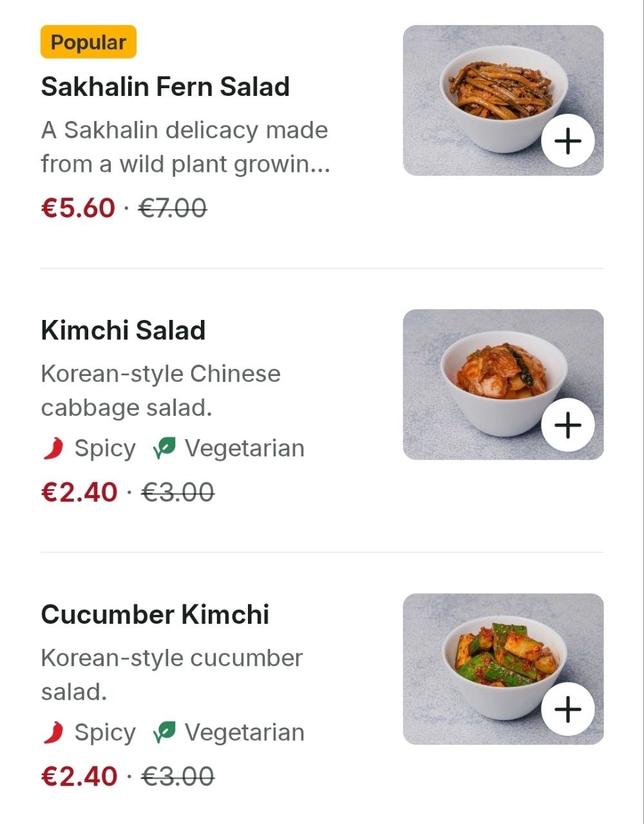The height and width of the screenshot is (824, 644).
Task: Click the yellow Popular badge
Action: point(88,42)
